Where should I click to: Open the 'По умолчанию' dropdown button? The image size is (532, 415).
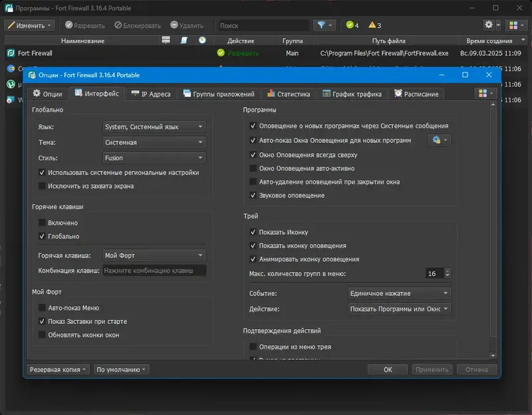pyautogui.click(x=121, y=370)
